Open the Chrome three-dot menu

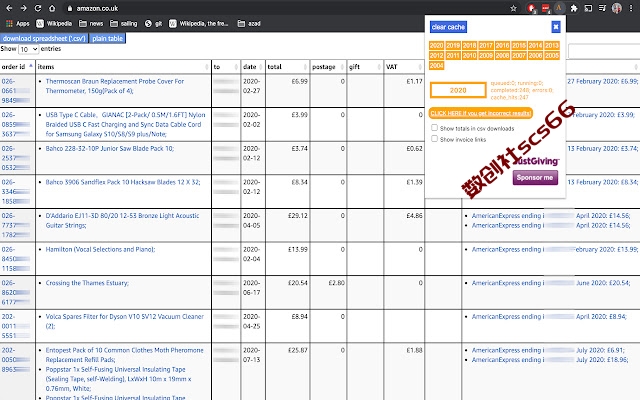(x=631, y=8)
